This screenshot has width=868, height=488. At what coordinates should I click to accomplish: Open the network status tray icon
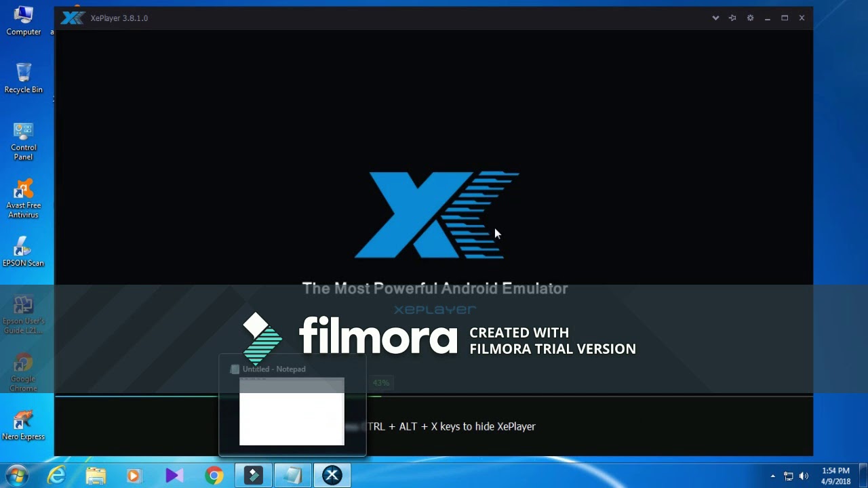pos(788,476)
